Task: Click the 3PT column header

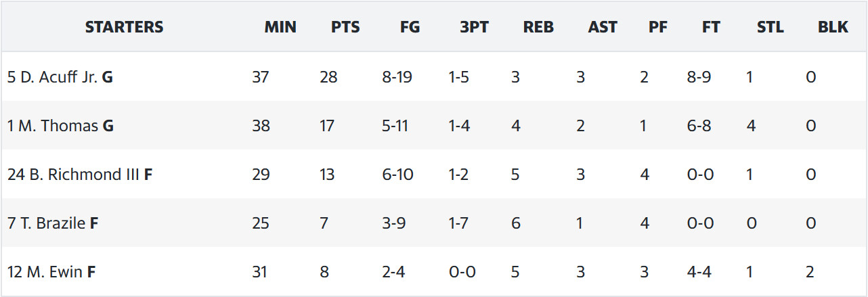Action: coord(474,27)
